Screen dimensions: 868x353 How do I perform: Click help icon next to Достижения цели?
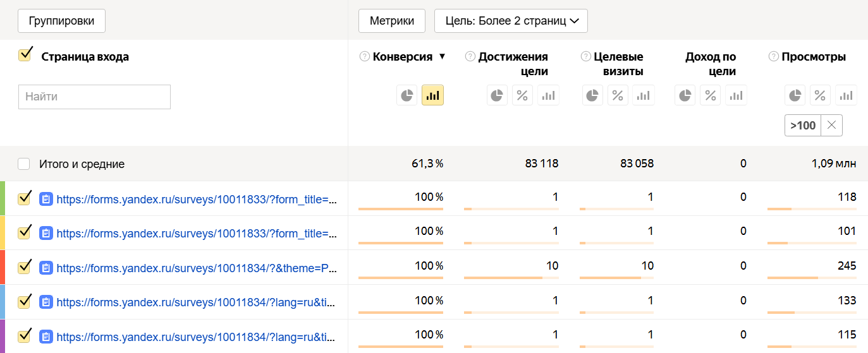(x=470, y=57)
